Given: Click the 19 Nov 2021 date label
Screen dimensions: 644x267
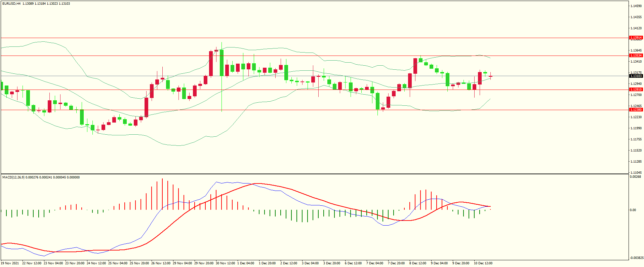Looking at the screenshot, I should pos(10,263).
